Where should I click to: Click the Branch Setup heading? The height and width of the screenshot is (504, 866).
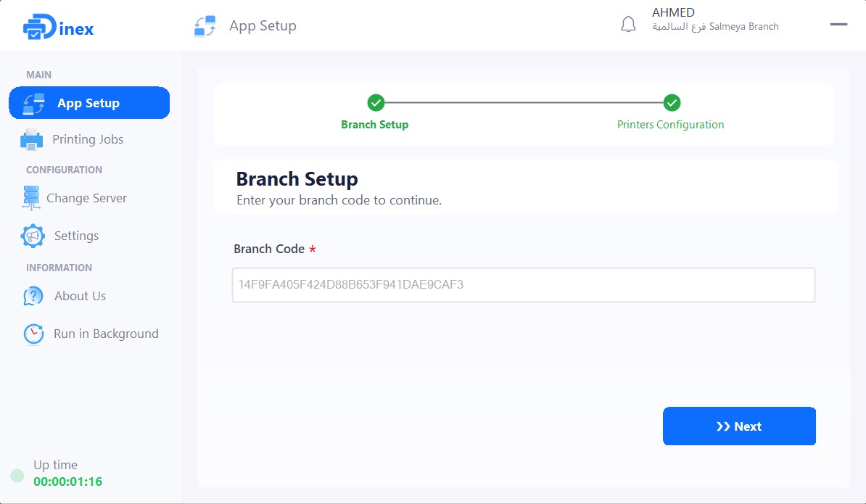(297, 179)
